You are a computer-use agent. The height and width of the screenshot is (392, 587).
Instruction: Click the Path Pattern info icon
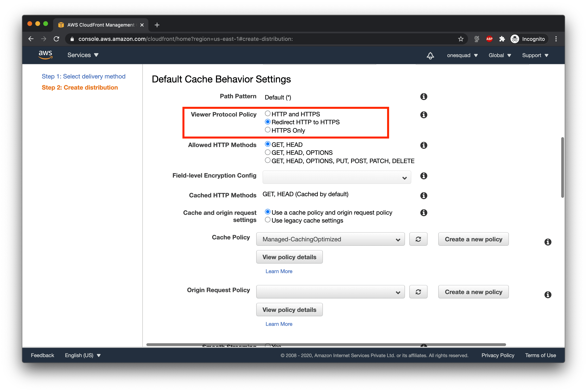[x=423, y=97]
